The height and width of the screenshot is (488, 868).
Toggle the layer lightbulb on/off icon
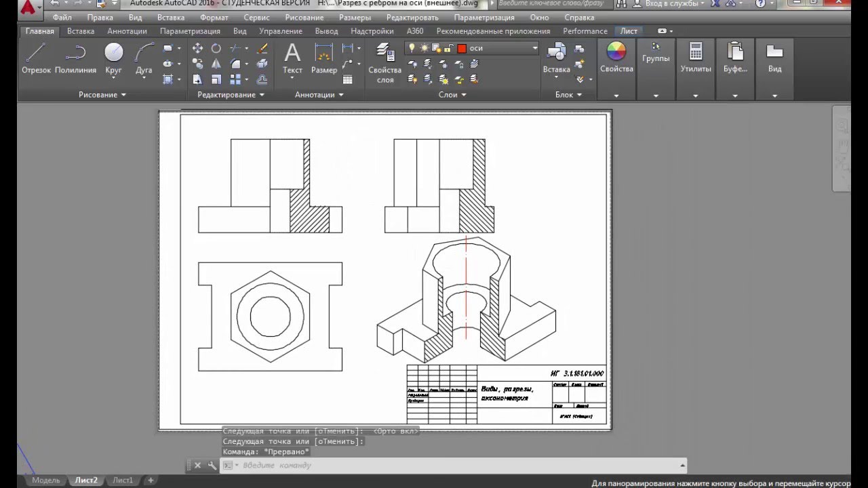(x=412, y=48)
